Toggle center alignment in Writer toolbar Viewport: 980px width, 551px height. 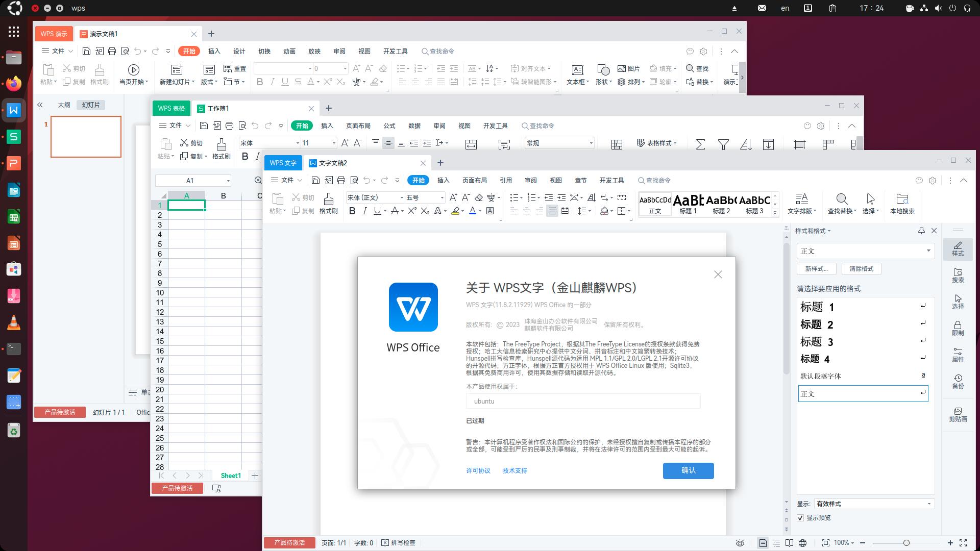[527, 211]
